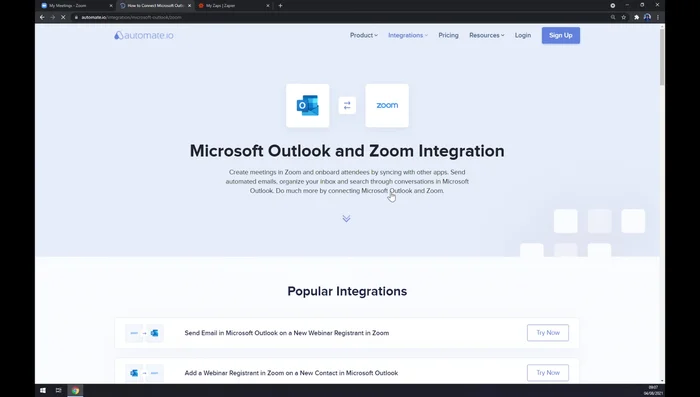Screen dimensions: 700x397
Task: Click Try Now for Send Email integration
Action: pyautogui.click(x=548, y=333)
